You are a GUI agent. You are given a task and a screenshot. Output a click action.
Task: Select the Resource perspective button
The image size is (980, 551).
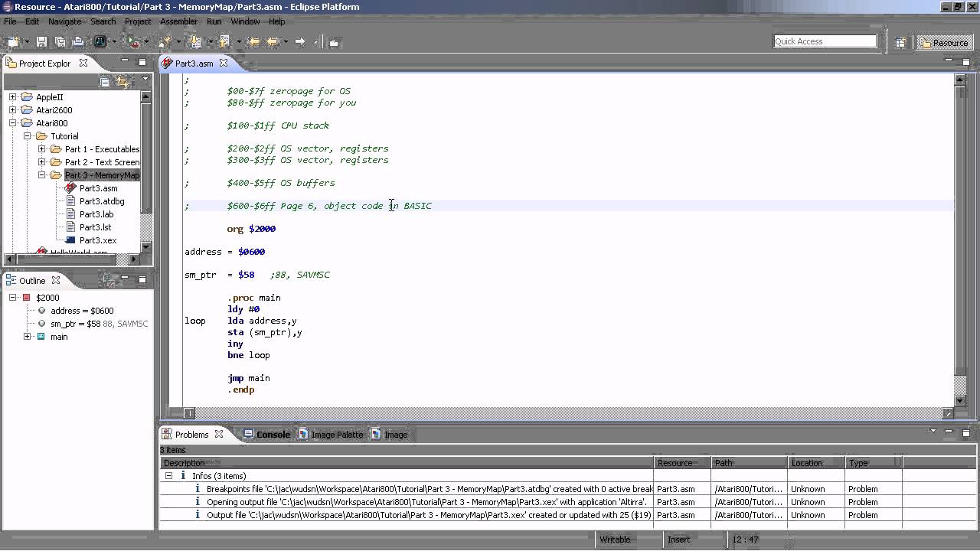[944, 43]
